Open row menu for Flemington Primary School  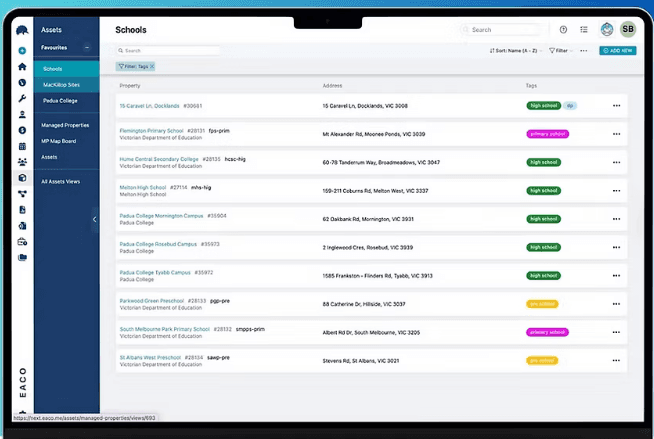click(x=616, y=134)
